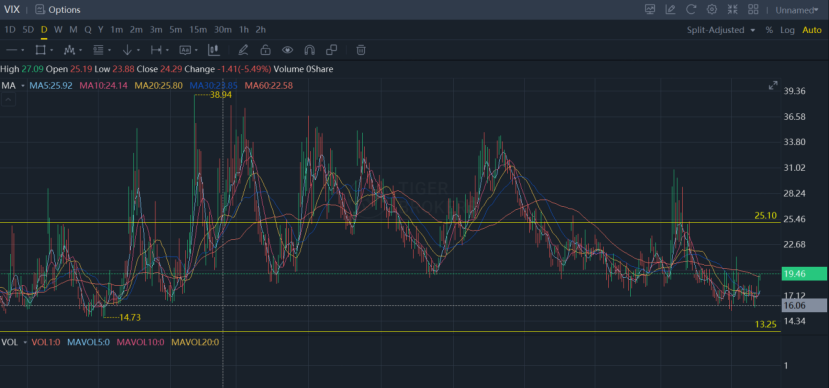Click the MA10:24.14 legend label
The image size is (829, 388).
(104, 86)
